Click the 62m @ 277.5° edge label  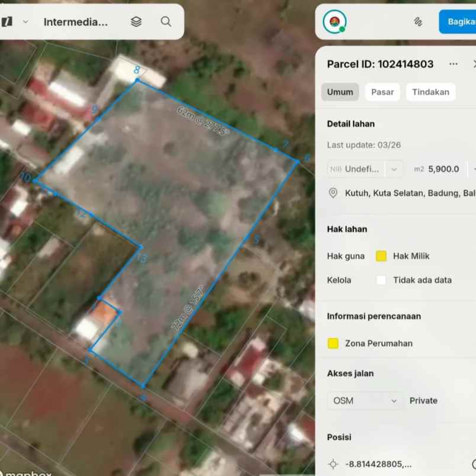click(x=202, y=121)
